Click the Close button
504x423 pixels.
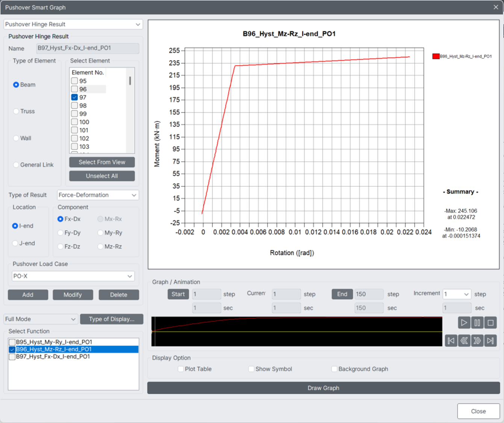point(478,411)
